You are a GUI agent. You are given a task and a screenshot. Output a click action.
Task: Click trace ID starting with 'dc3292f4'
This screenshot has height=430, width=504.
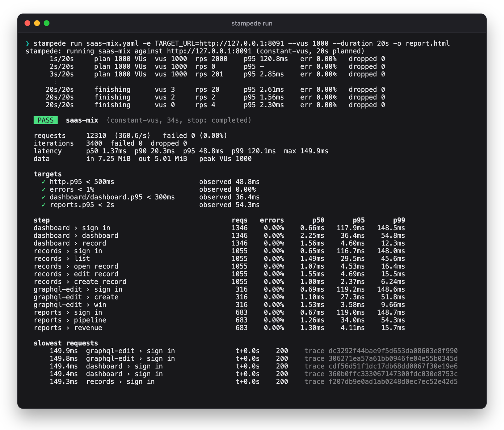(x=393, y=351)
